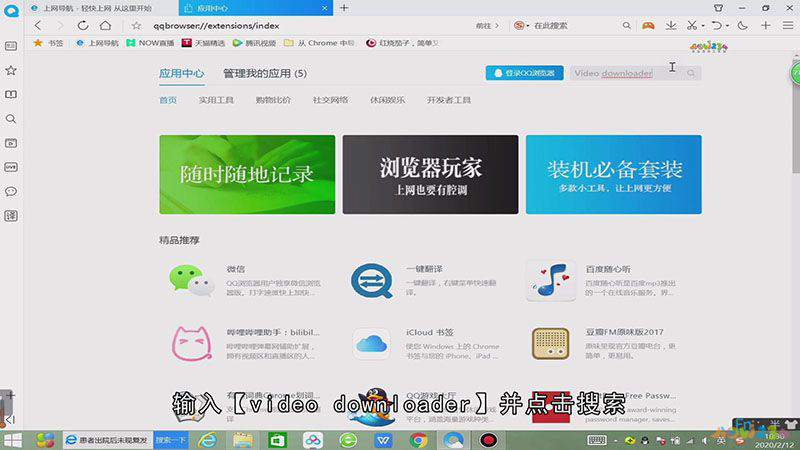The width and height of the screenshot is (800, 450).
Task: Open the 随时随地记录 green banner
Action: tap(247, 174)
